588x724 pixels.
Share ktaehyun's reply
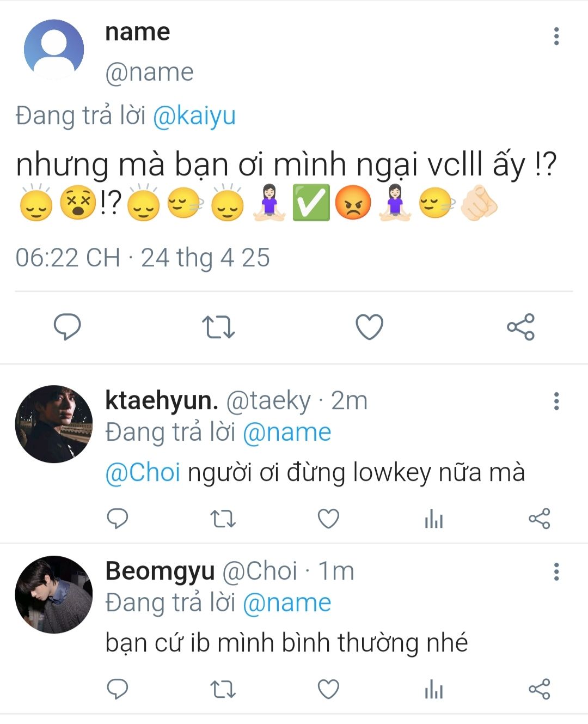[539, 519]
